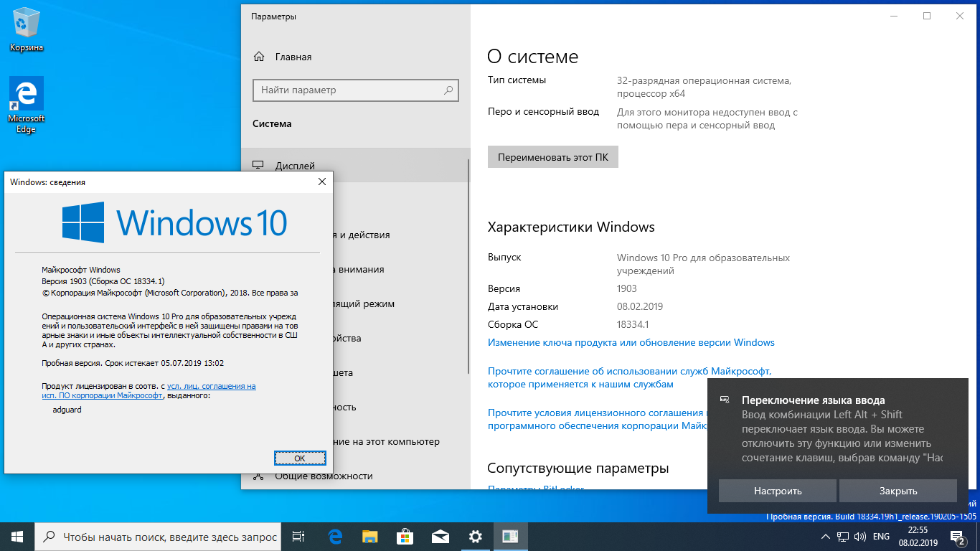Click the Сопутствующие параметры heading
The image size is (980, 551).
(578, 468)
